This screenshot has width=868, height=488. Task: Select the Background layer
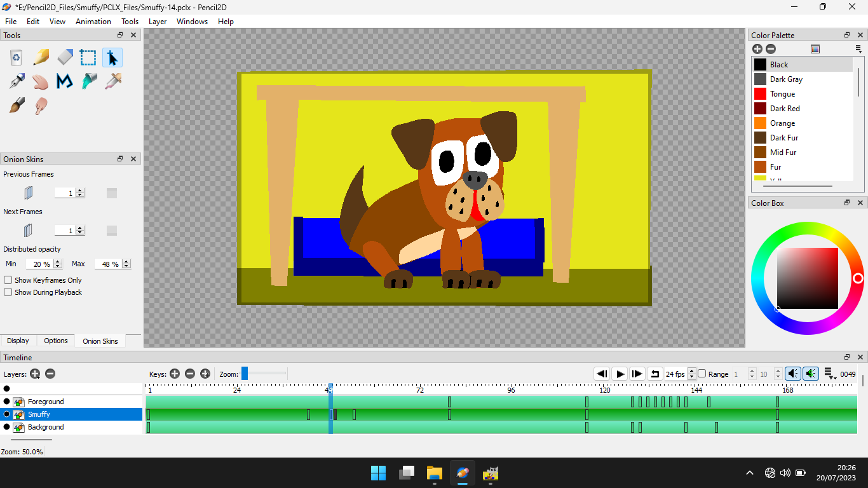click(71, 427)
